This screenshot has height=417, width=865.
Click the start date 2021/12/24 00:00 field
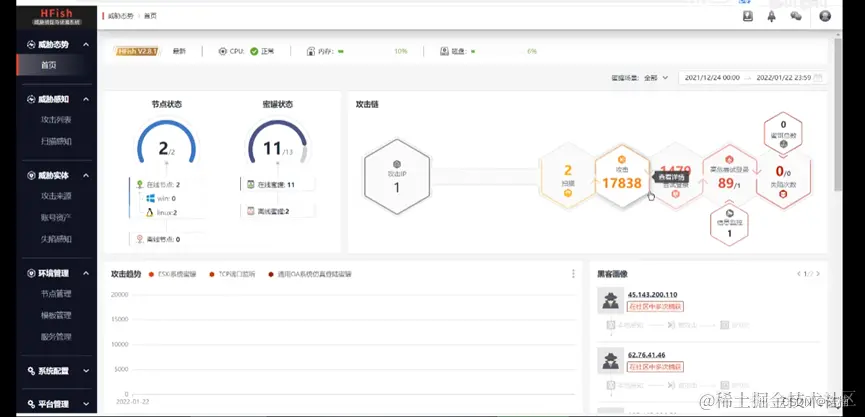712,78
